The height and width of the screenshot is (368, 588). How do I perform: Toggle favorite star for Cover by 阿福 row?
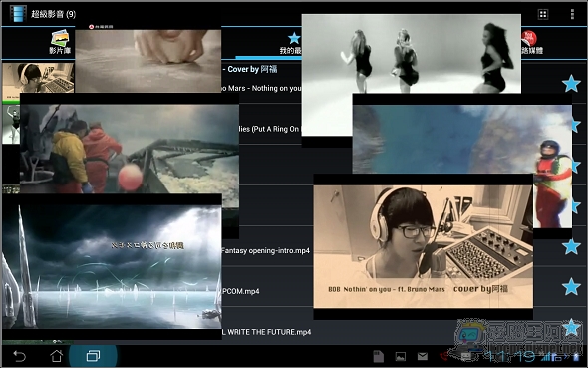pyautogui.click(x=571, y=84)
